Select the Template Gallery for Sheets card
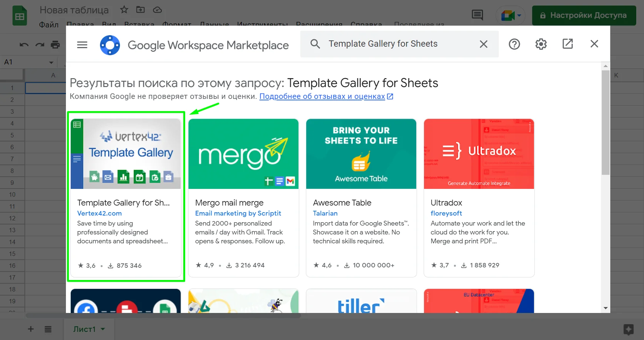Image resolution: width=644 pixels, height=340 pixels. pyautogui.click(x=126, y=197)
